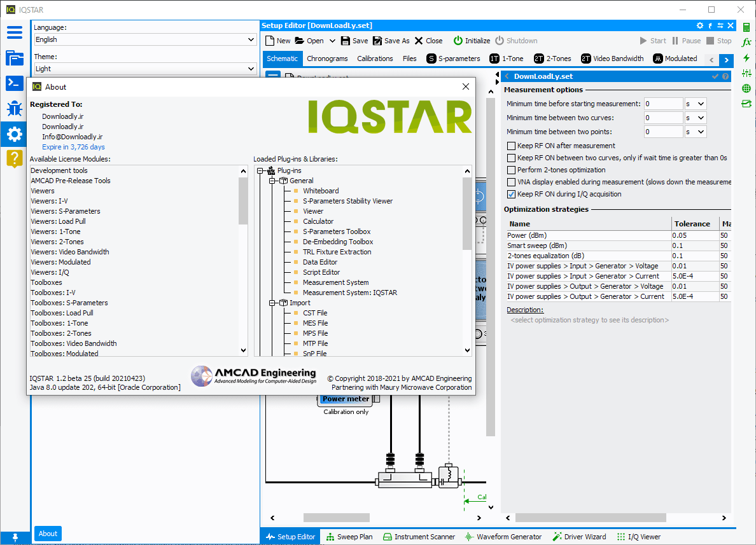Open the Open file toolbar button

[309, 41]
